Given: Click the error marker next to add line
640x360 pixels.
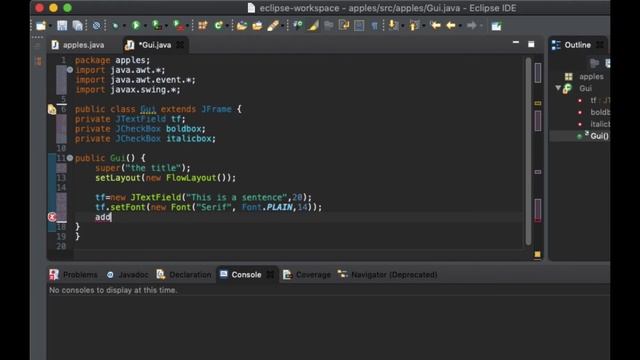Looking at the screenshot, I should click(52, 217).
